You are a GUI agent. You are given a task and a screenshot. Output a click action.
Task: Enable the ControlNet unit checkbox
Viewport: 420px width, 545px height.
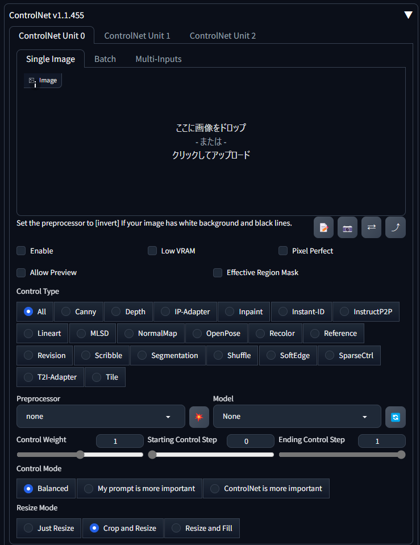21,251
